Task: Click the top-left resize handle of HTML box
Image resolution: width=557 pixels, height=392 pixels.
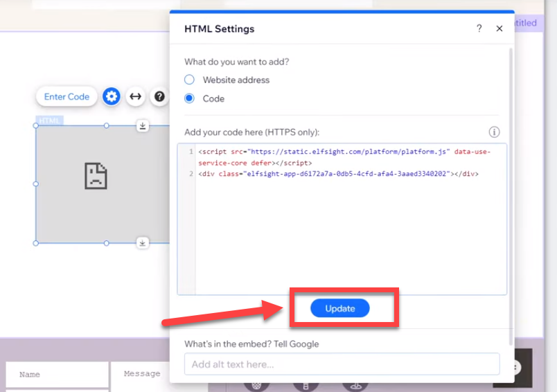Action: pos(35,125)
